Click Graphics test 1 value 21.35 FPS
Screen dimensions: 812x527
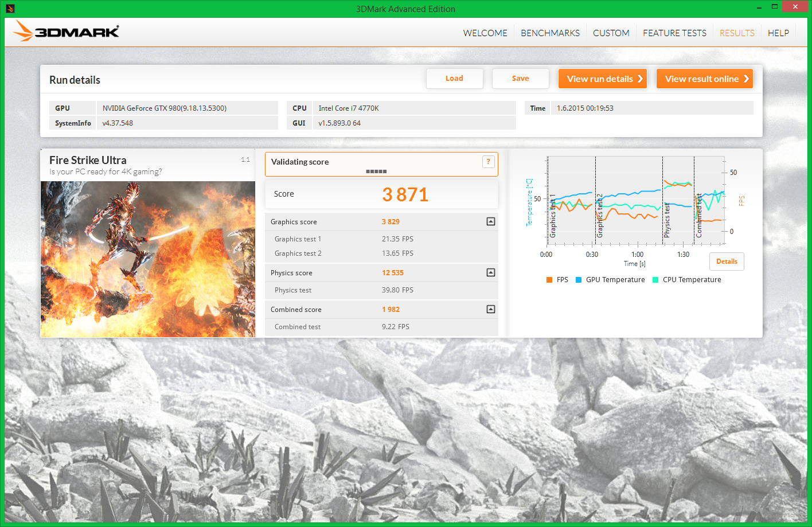tap(397, 239)
